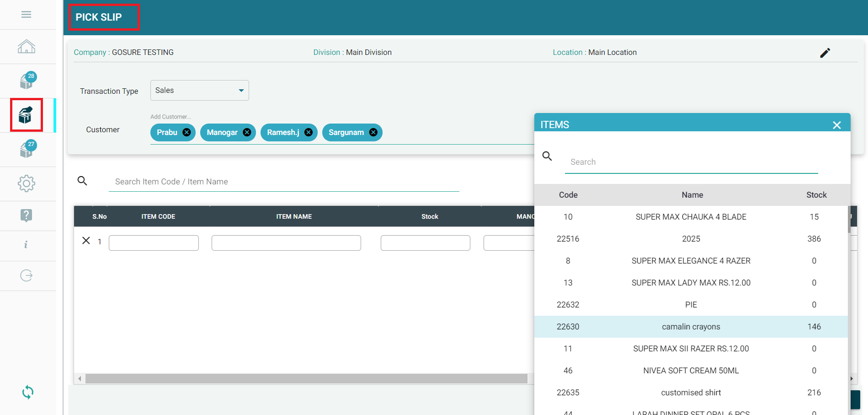The image size is (868, 415).
Task: Click the Item Code input in row 1
Action: 154,243
